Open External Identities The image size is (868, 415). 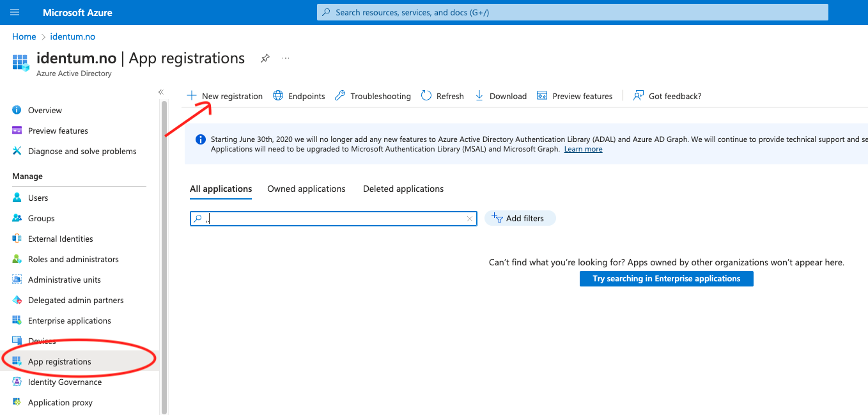pos(61,239)
